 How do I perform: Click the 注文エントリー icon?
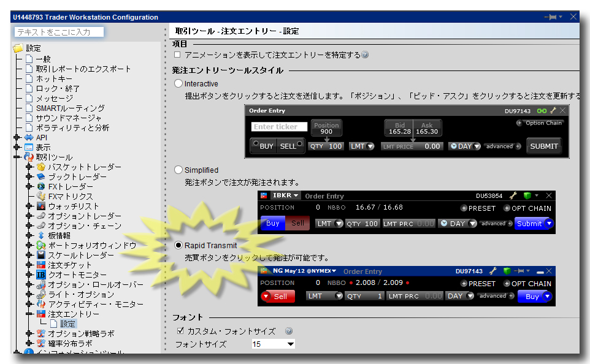(41, 314)
